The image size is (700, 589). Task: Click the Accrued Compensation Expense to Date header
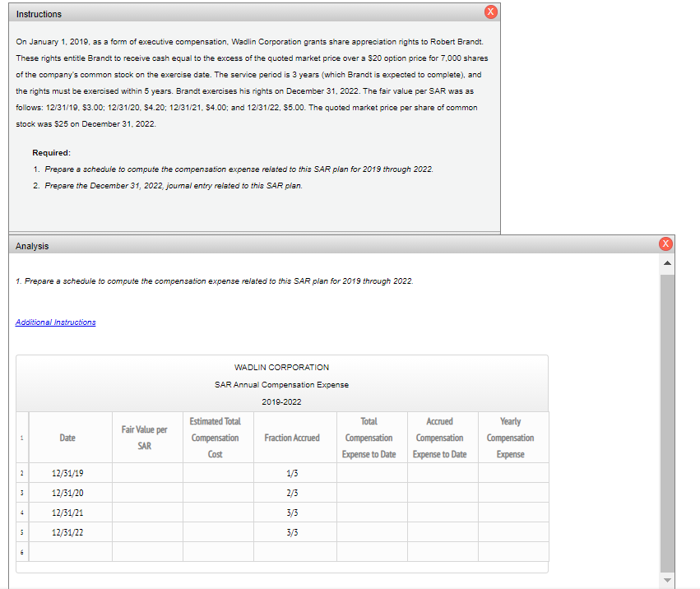(x=443, y=437)
